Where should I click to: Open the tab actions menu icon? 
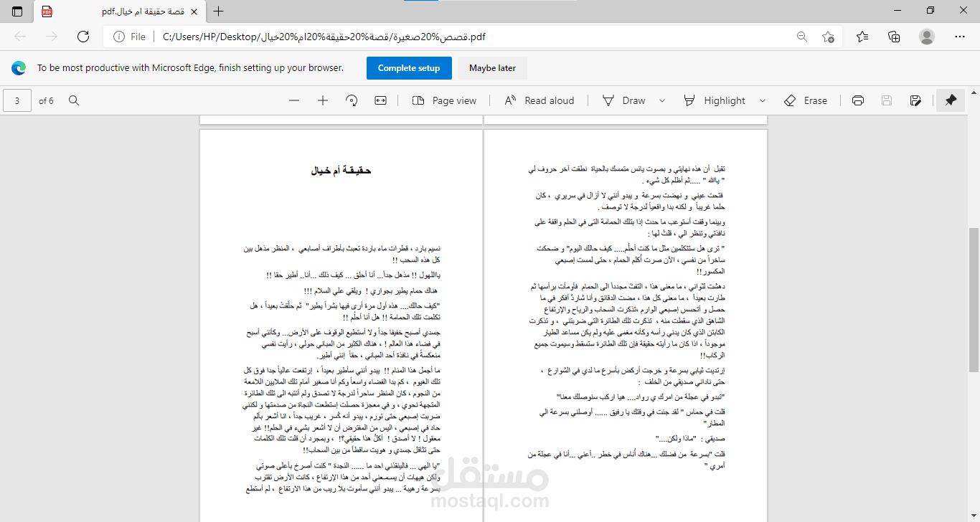(17, 11)
